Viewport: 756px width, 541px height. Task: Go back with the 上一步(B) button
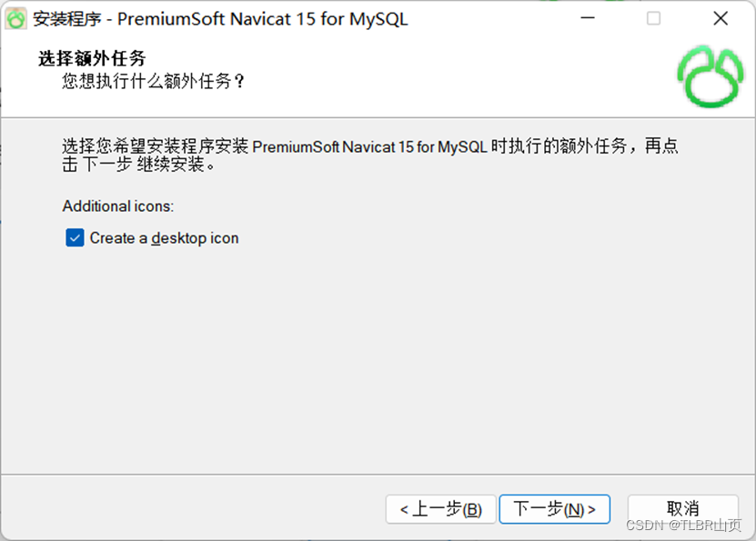point(440,509)
